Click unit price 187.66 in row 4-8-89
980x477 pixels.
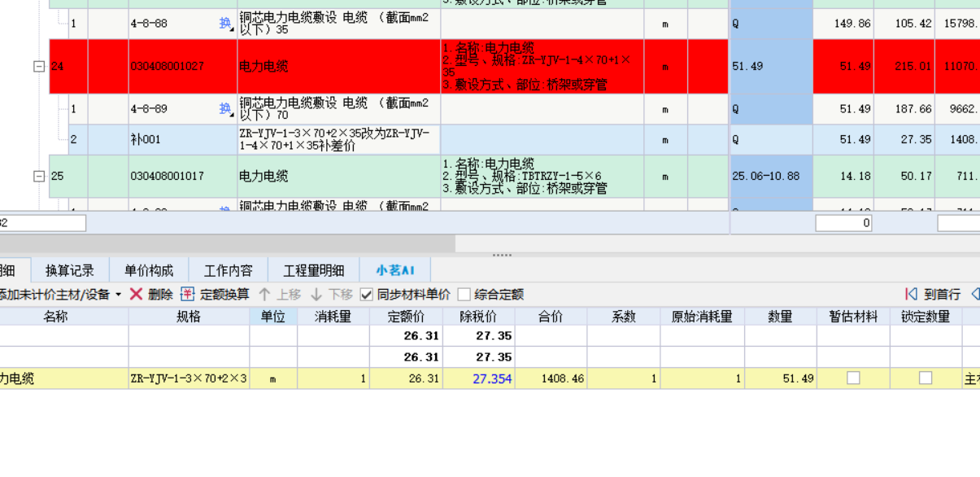(x=912, y=108)
